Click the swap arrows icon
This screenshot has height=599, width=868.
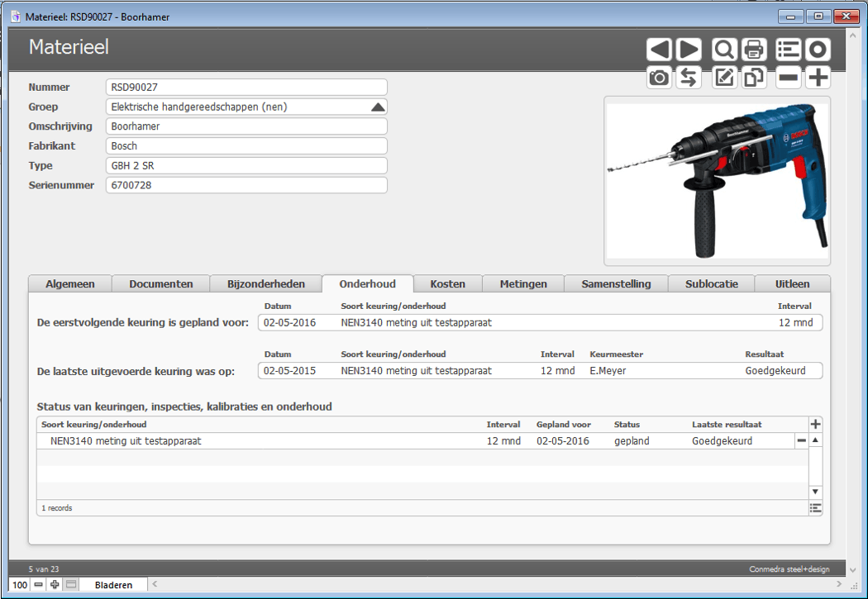pos(689,78)
